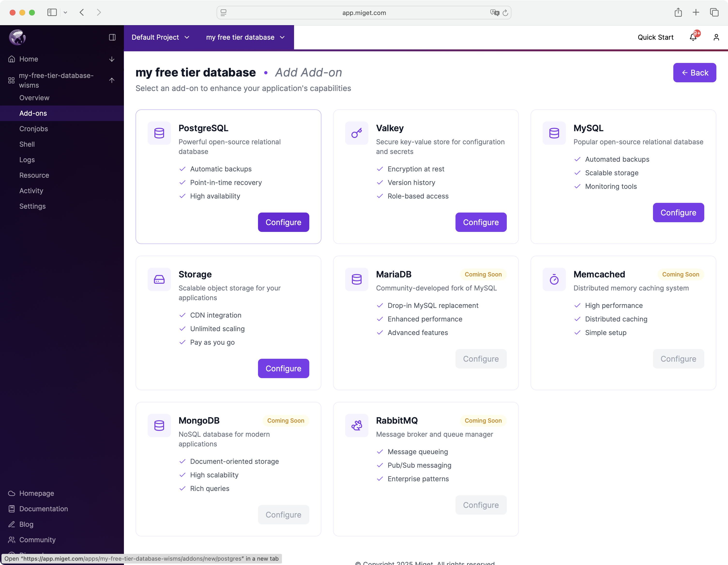Click the Storage drive icon
728x565 pixels.
tap(159, 279)
